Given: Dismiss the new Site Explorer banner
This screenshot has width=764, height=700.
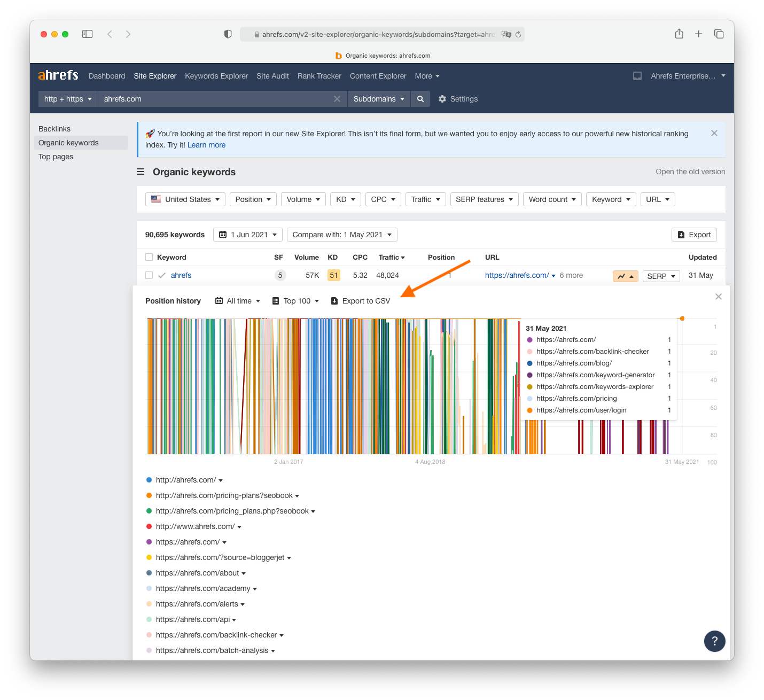Looking at the screenshot, I should click(x=714, y=133).
